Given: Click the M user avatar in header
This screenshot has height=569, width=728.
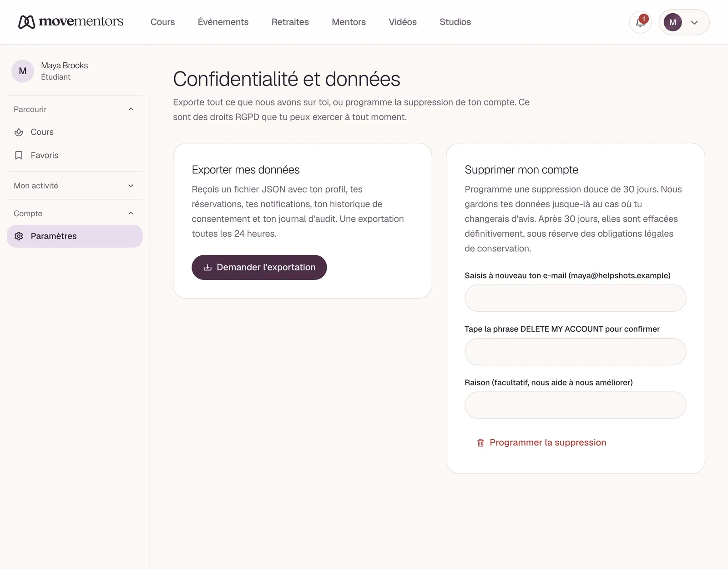Looking at the screenshot, I should (672, 22).
